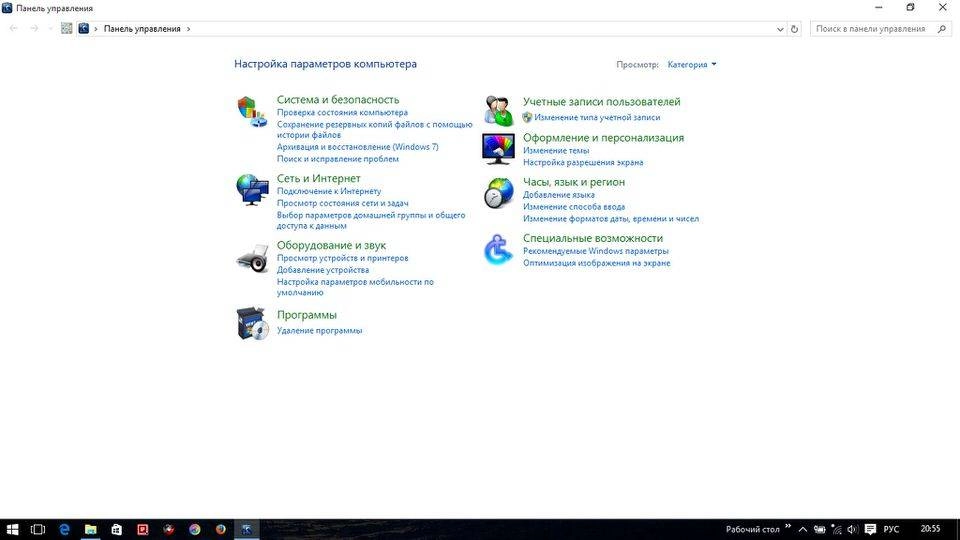Viewport: 960px width, 540px height.
Task: Open Оформление и персонализация heading link
Action: coord(604,138)
